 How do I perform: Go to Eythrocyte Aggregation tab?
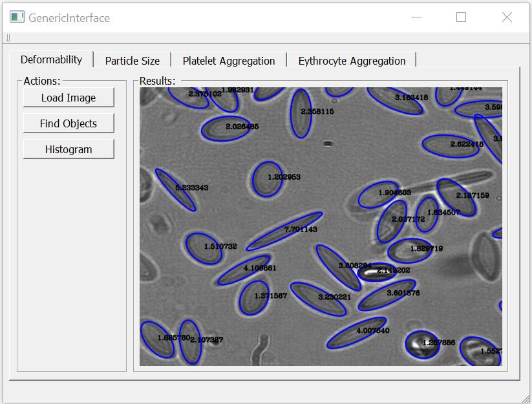click(x=352, y=61)
